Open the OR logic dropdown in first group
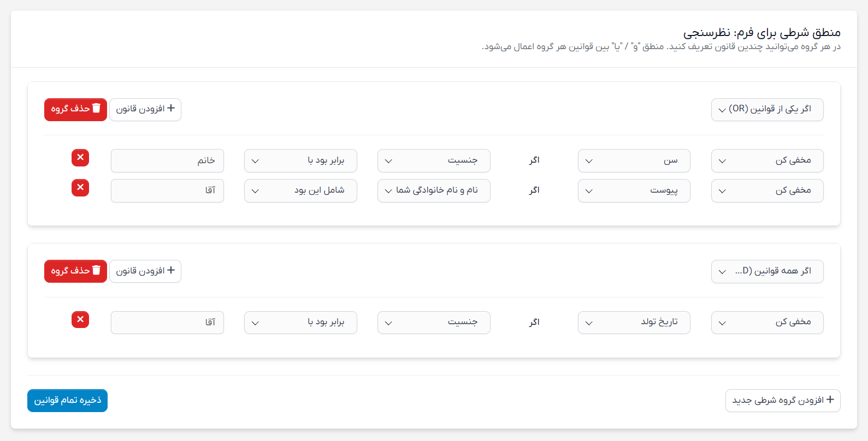 coord(767,110)
